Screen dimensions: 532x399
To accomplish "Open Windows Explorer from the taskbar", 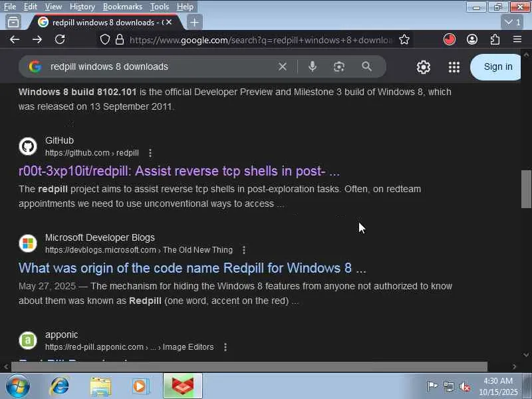I will click(100, 386).
